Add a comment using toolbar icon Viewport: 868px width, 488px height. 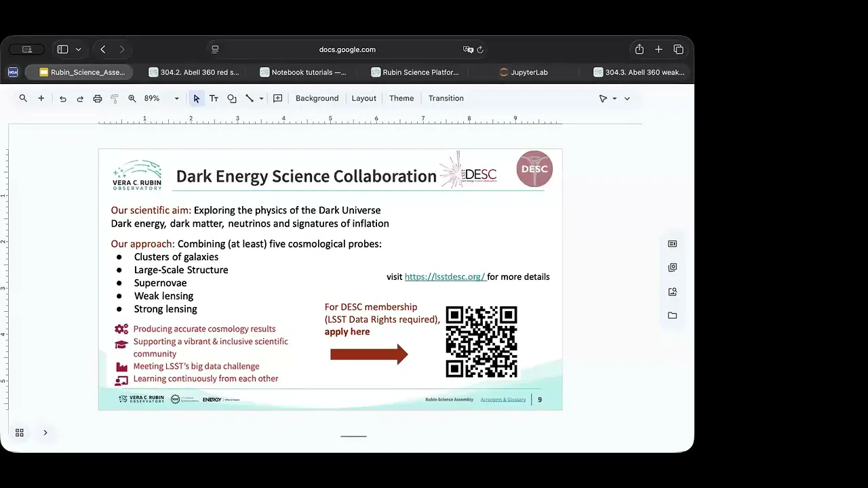(277, 98)
